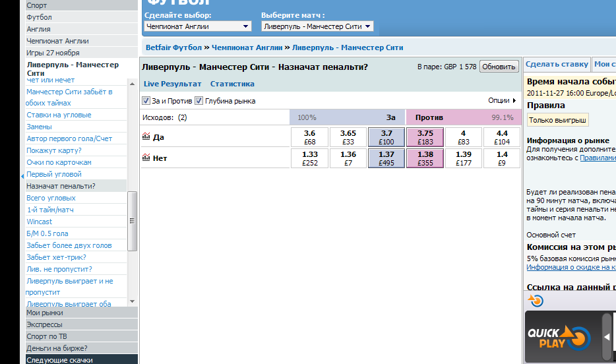The width and height of the screenshot is (616, 364).
Task: Open Б/М 0.5 гола market
Action: [47, 233]
